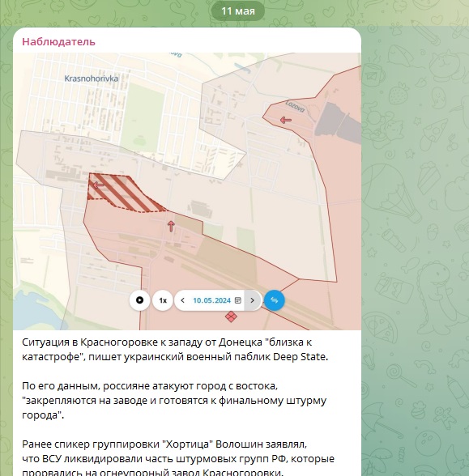Click the red diamond unit marker on the map
The width and height of the screenshot is (469, 476).
(x=231, y=317)
